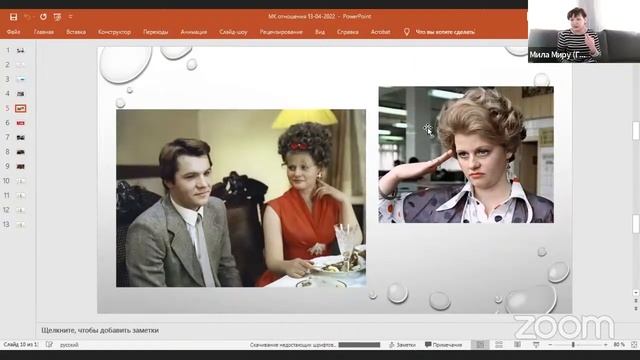Click the Redo/Repeat circular arrow icon
Screen dimensions: 640x360
(43, 17)
